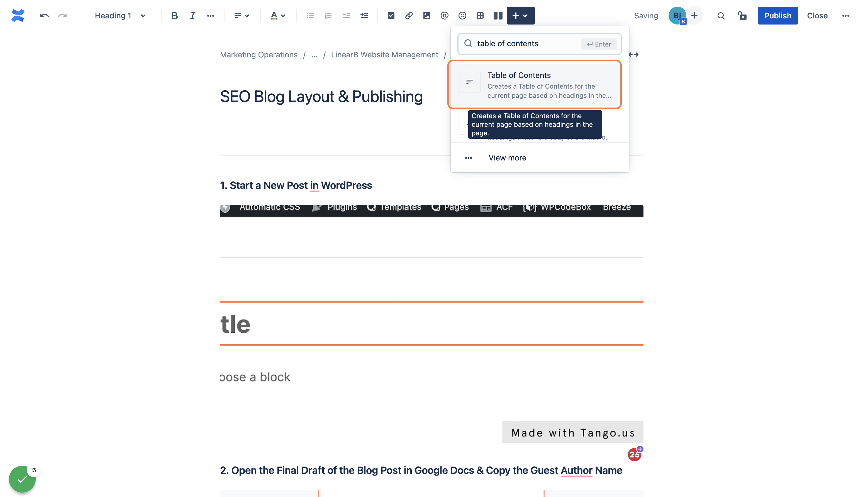Click the outdent icon
The width and height of the screenshot is (868, 497).
[346, 16]
